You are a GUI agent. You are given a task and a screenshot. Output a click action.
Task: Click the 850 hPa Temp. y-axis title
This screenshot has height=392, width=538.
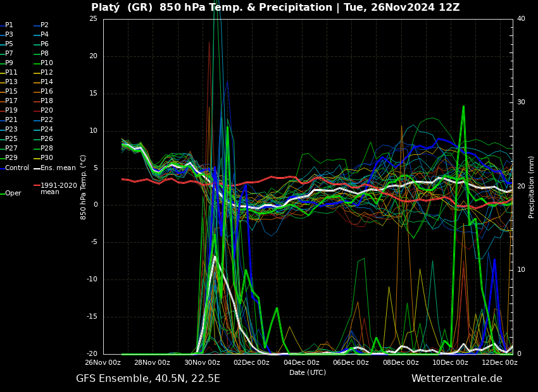tap(84, 187)
